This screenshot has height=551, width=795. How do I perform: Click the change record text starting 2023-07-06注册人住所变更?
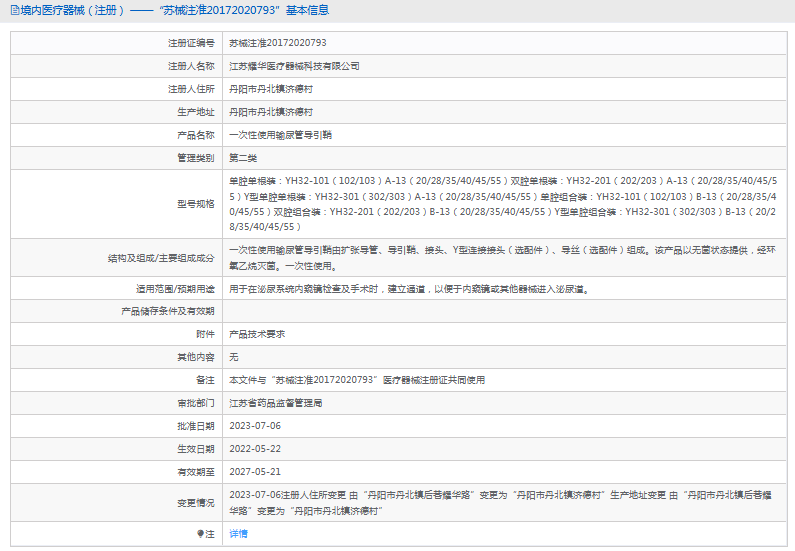[500, 503]
